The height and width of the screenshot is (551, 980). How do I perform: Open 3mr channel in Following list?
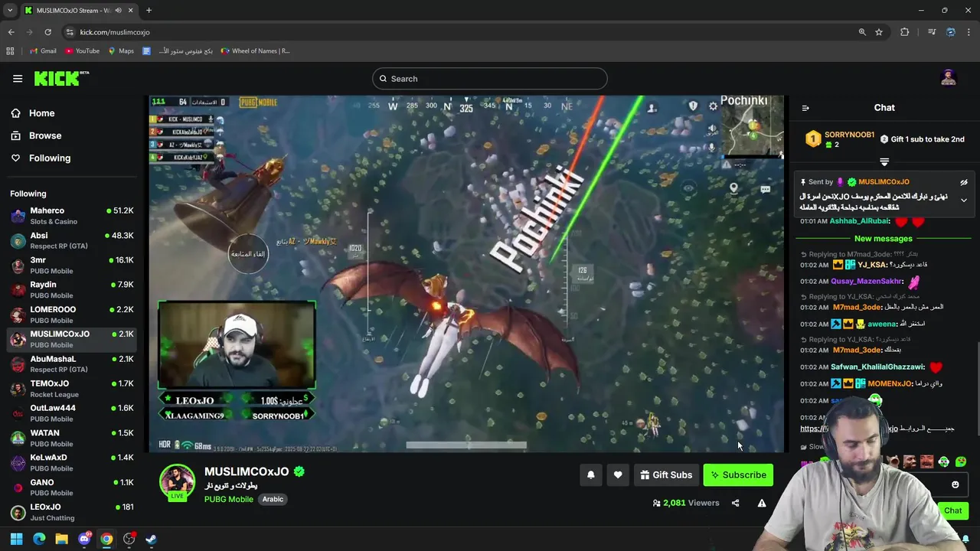tap(73, 265)
